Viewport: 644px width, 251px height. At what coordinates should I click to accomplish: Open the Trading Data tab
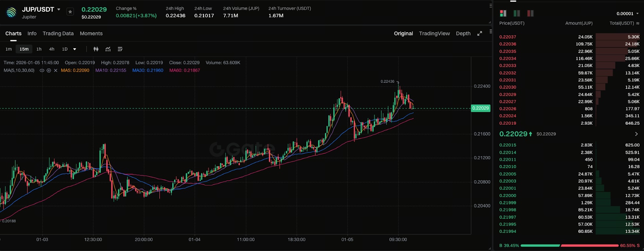(x=58, y=33)
